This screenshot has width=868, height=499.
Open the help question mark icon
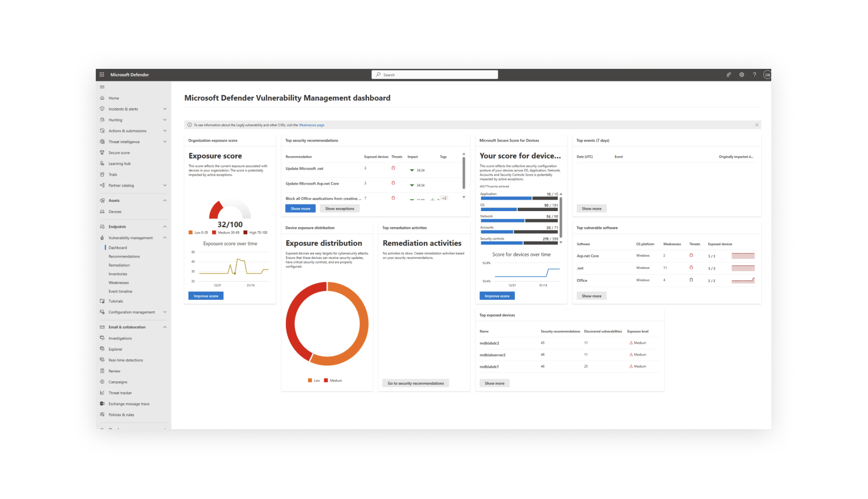(755, 75)
